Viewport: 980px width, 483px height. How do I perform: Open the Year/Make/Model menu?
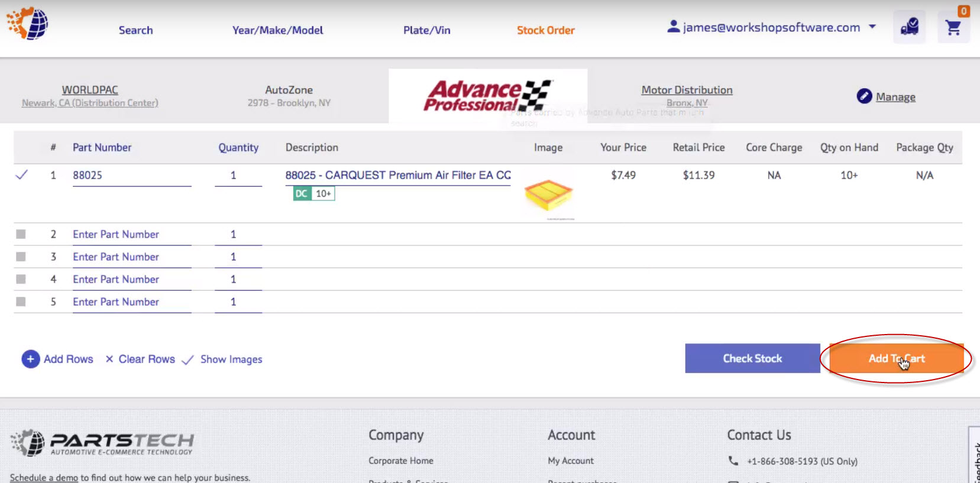(277, 30)
